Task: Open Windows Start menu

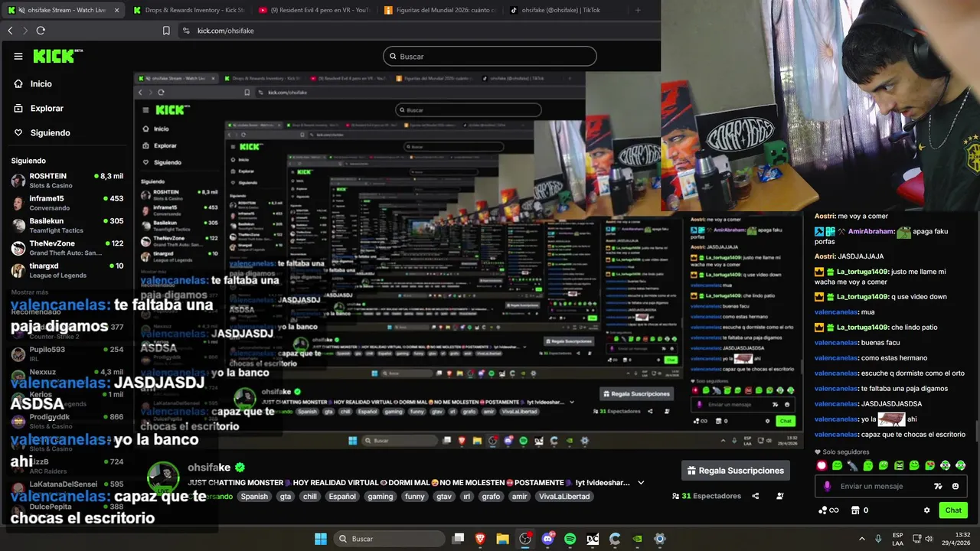Action: click(x=321, y=539)
